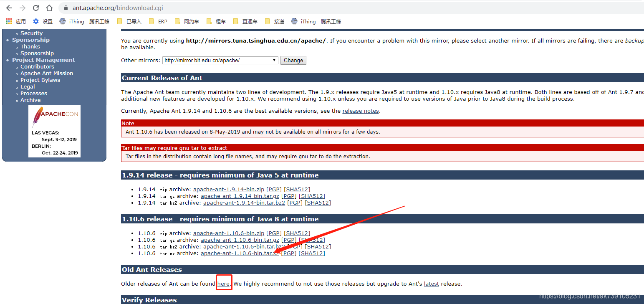Open the Legal sidebar link

click(x=28, y=87)
